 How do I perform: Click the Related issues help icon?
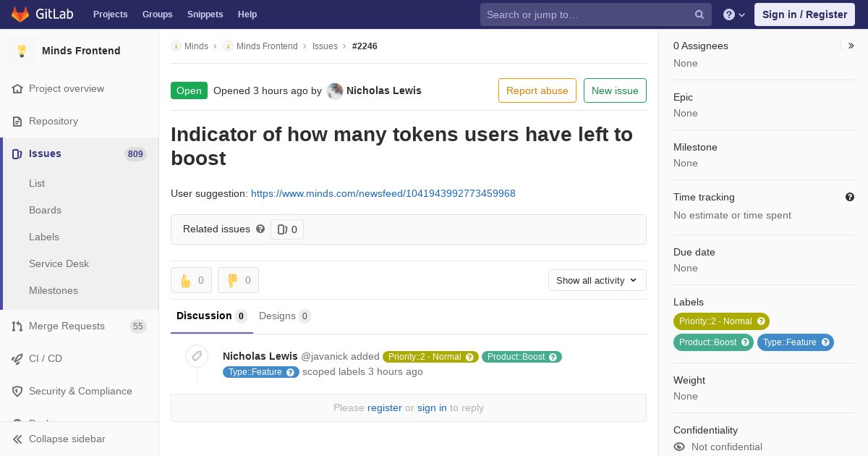coord(260,229)
